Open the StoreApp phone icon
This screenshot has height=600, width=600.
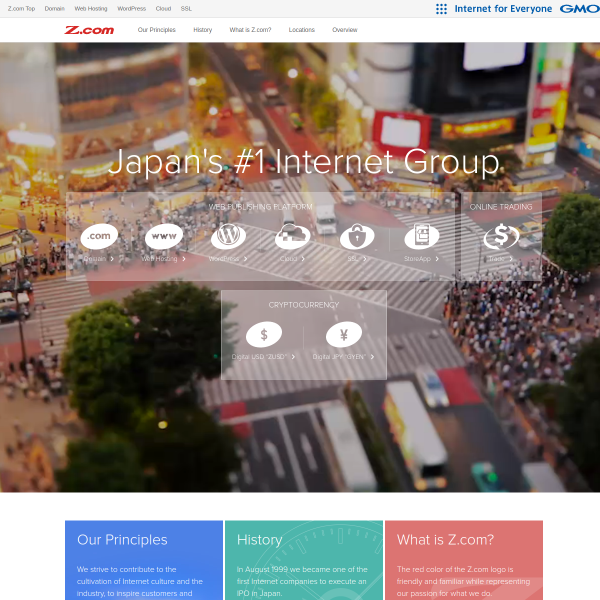point(422,236)
